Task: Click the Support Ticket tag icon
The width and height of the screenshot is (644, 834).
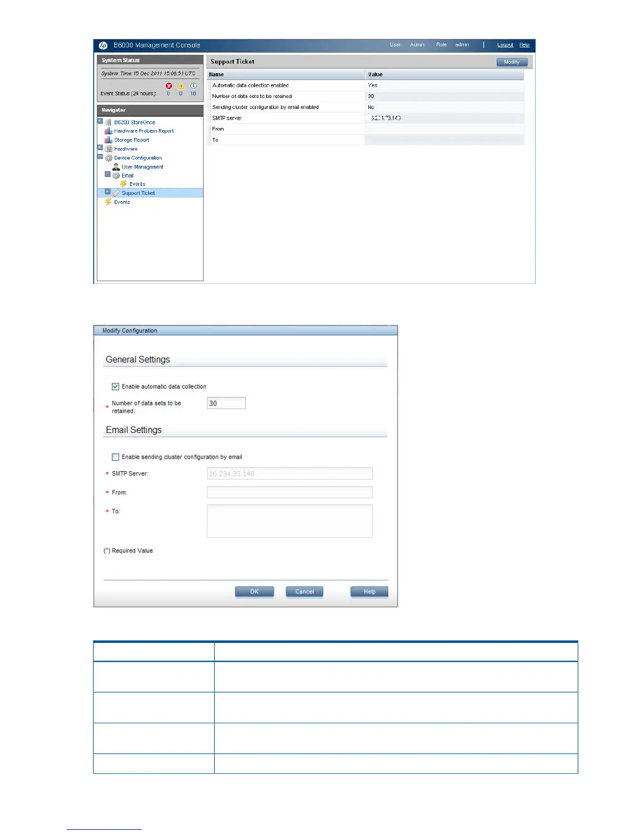Action: pyautogui.click(x=116, y=193)
